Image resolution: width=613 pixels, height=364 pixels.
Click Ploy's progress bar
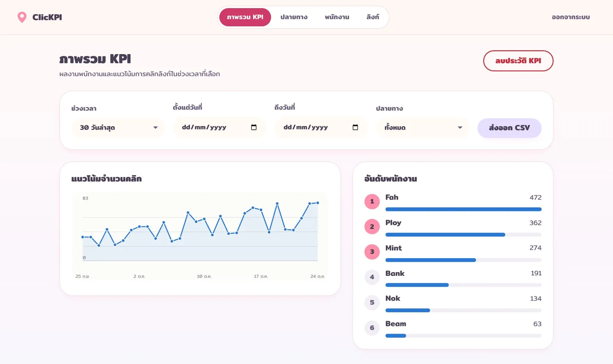(464, 235)
